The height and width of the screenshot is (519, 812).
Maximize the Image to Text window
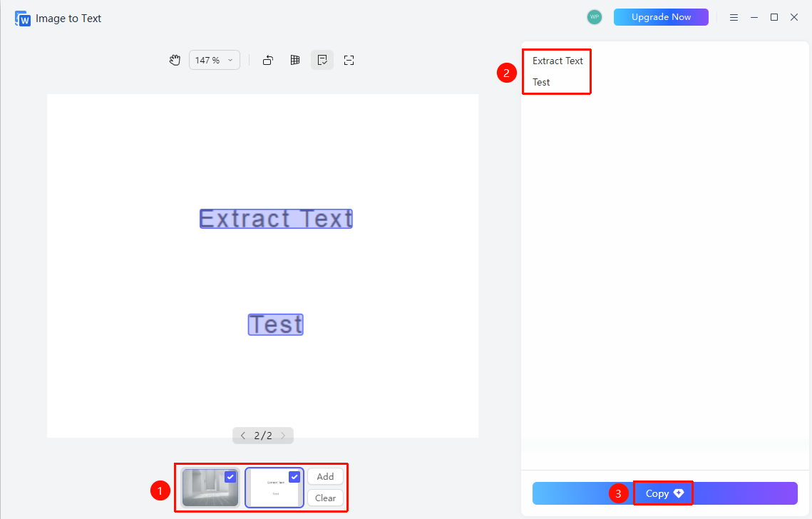coord(774,18)
